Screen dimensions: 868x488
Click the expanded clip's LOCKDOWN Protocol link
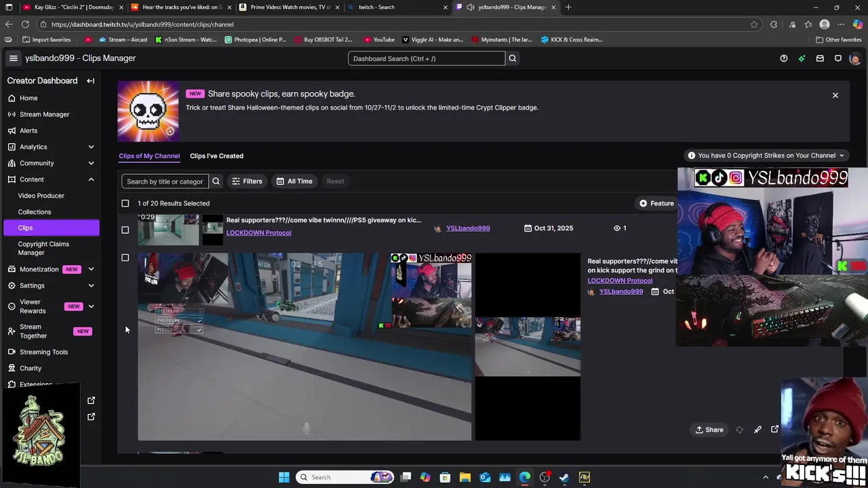[620, 281]
